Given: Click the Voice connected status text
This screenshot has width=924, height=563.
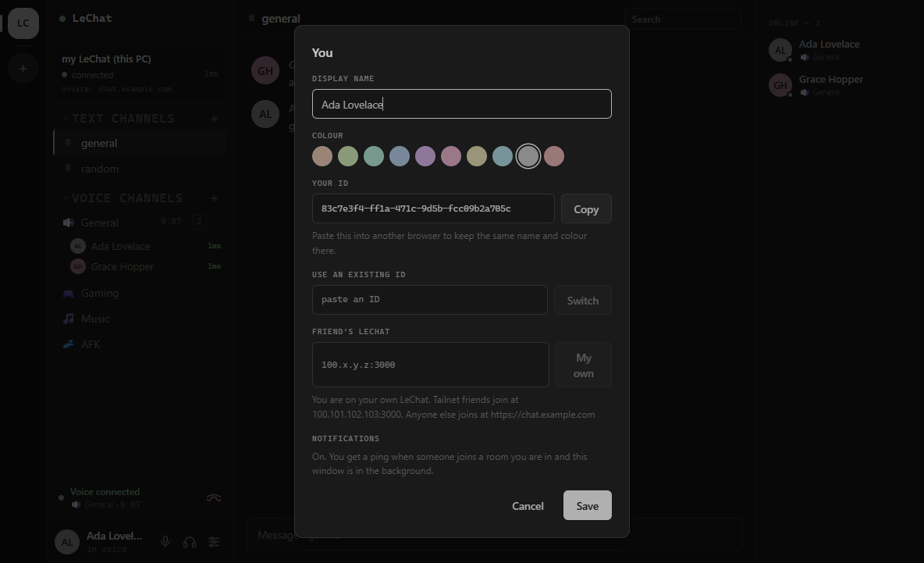Looking at the screenshot, I should point(105,492).
